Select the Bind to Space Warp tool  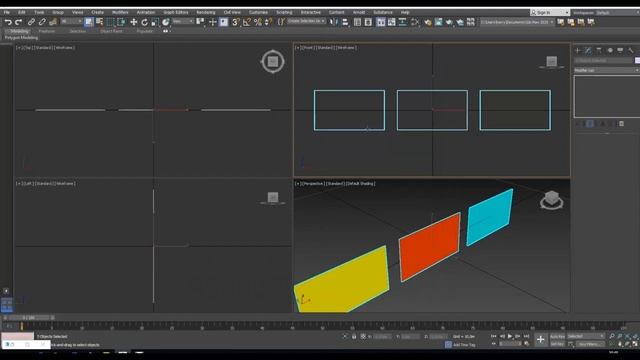point(53,22)
